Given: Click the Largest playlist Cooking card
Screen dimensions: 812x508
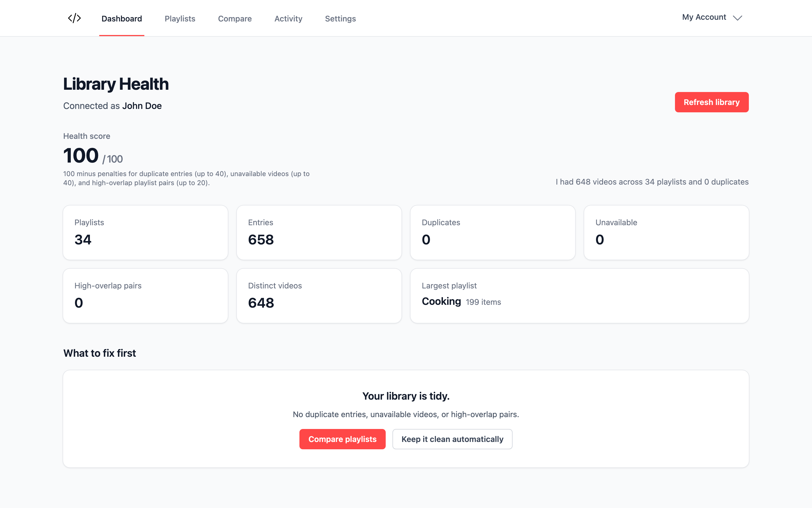Looking at the screenshot, I should pyautogui.click(x=579, y=296).
